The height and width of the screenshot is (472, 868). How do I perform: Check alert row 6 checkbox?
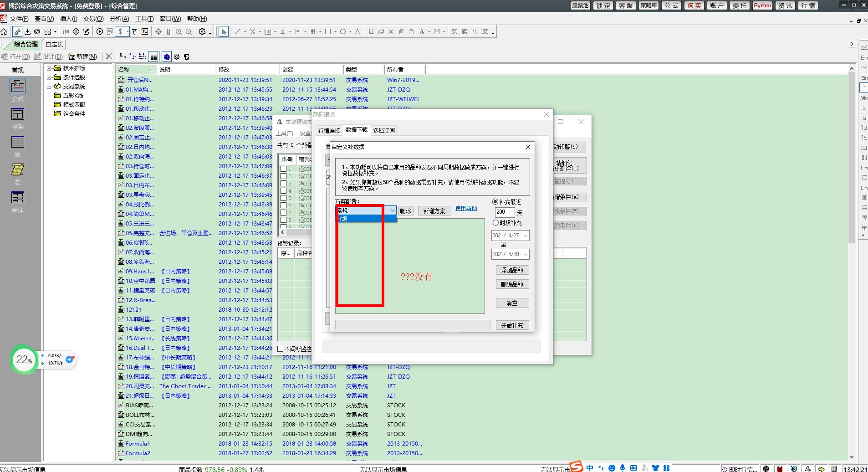[x=283, y=205]
